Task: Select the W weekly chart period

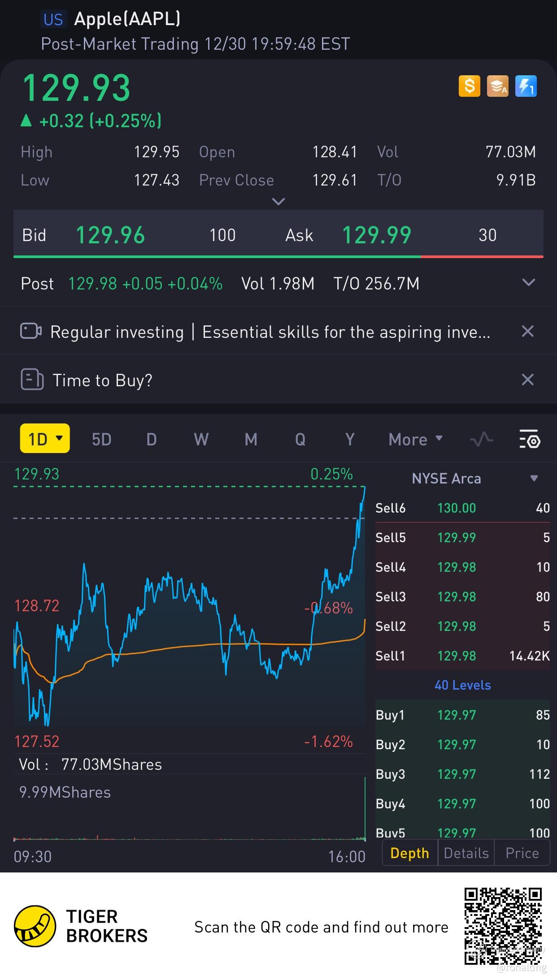Action: pyautogui.click(x=201, y=439)
